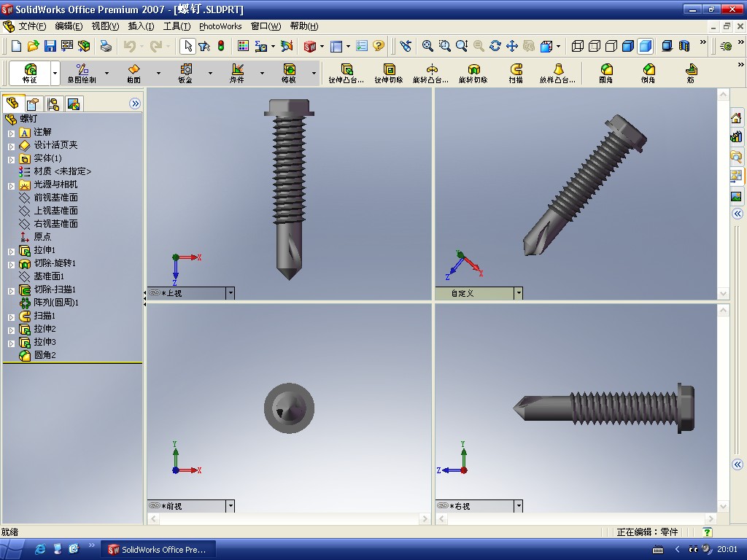Open the 插入(I) menu
Image resolution: width=747 pixels, height=560 pixels.
[x=141, y=26]
